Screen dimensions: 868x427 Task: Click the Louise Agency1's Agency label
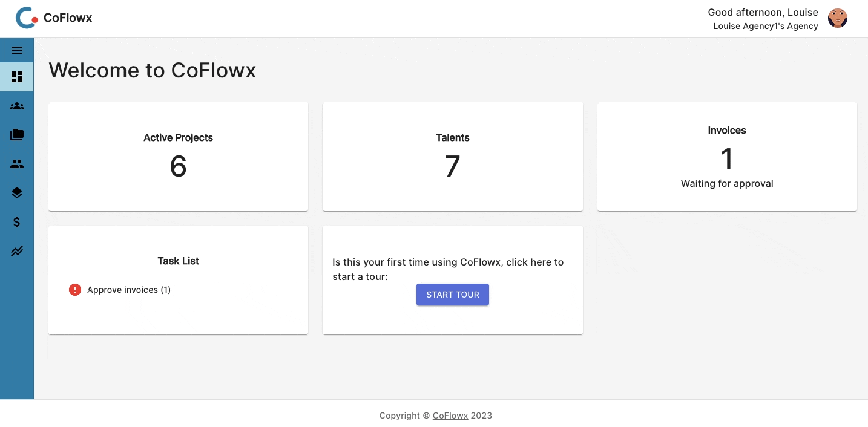click(766, 26)
